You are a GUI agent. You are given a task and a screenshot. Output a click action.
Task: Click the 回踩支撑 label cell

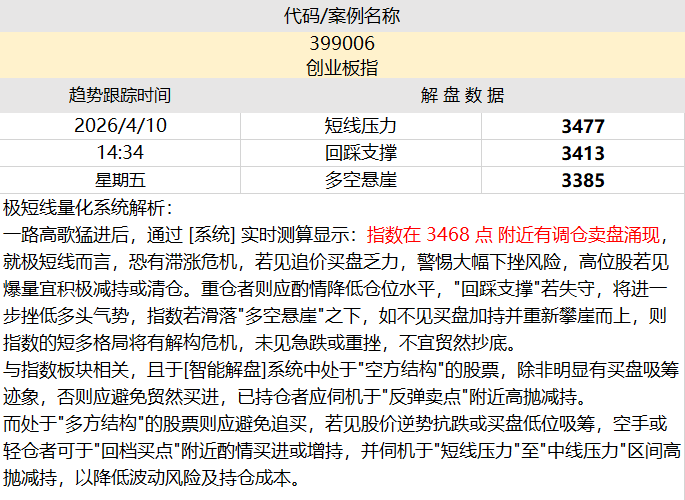coord(361,153)
